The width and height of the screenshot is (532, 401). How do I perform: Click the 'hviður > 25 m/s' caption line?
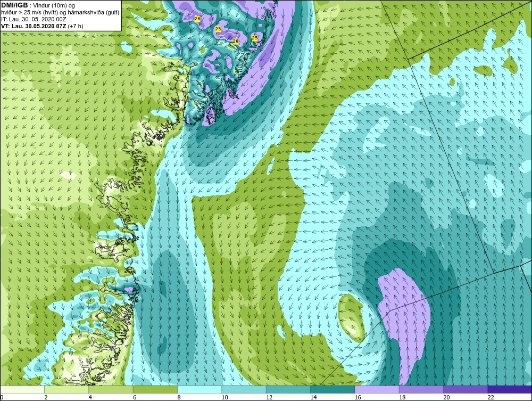pos(60,12)
